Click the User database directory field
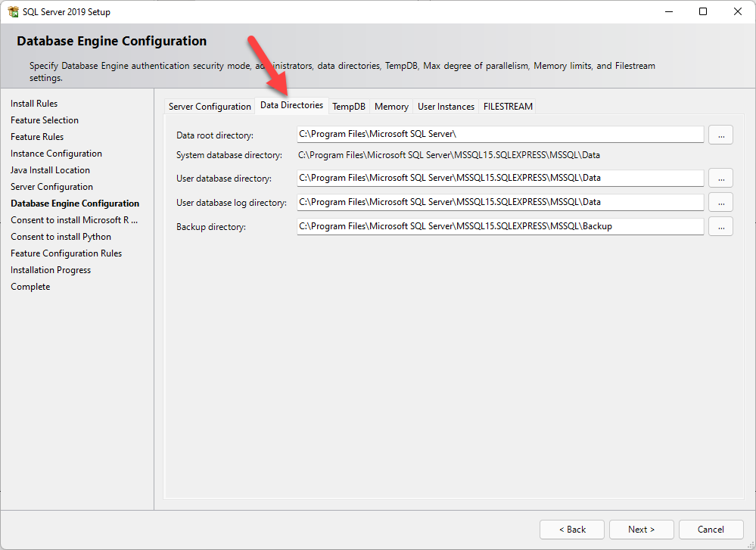The image size is (756, 550). click(500, 178)
